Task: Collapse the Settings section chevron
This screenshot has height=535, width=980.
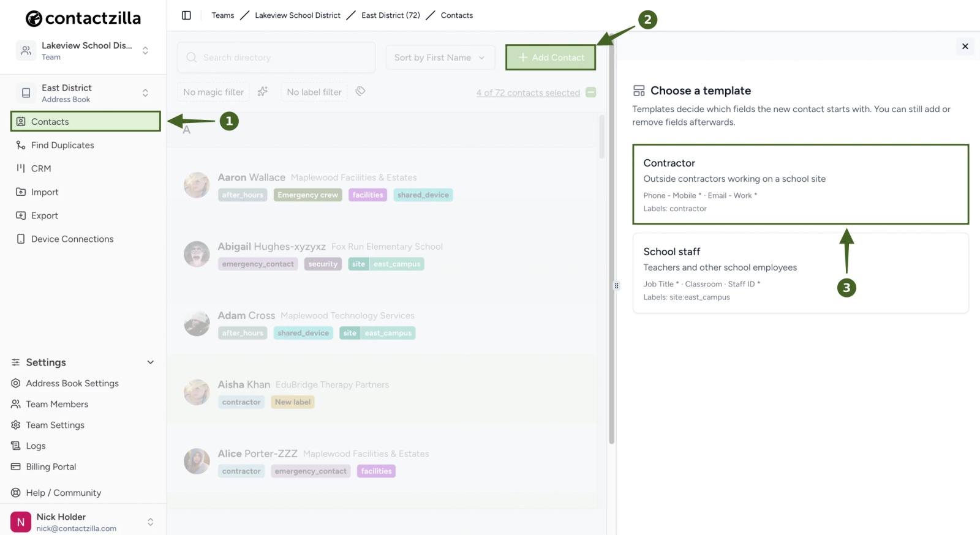Action: (151, 362)
